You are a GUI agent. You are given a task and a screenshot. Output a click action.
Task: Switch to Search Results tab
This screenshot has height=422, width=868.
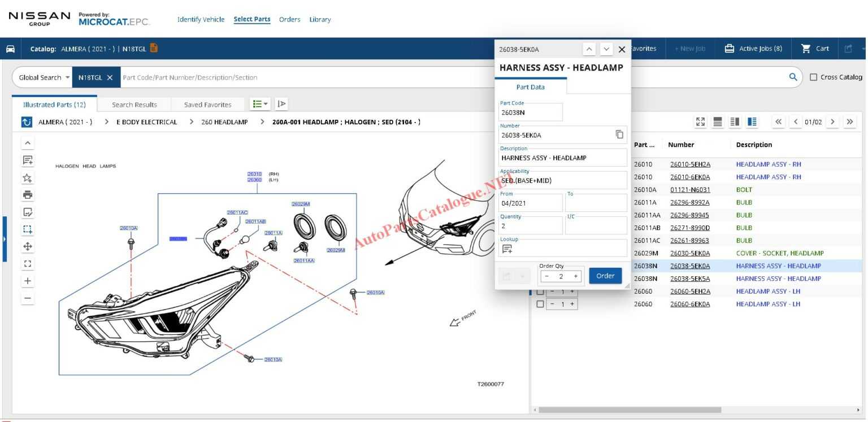(134, 105)
